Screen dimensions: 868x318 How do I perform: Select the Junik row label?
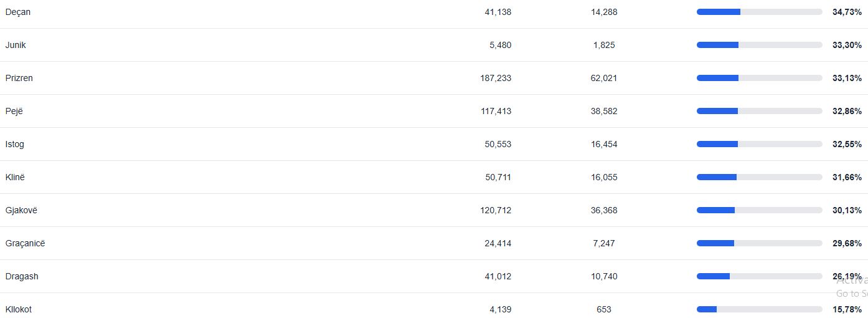pyautogui.click(x=16, y=45)
